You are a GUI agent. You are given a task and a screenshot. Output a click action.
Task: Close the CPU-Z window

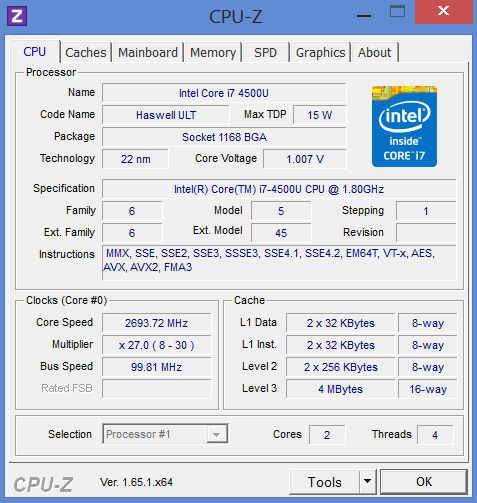tap(443, 12)
